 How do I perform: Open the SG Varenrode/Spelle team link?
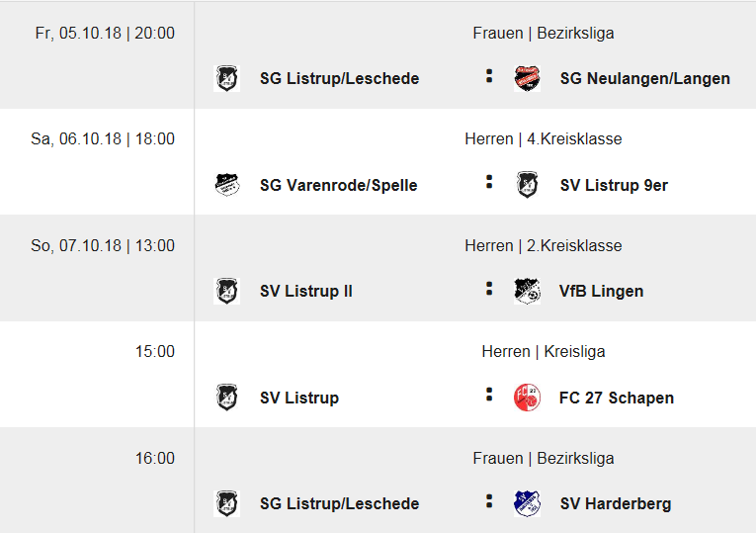tap(338, 185)
